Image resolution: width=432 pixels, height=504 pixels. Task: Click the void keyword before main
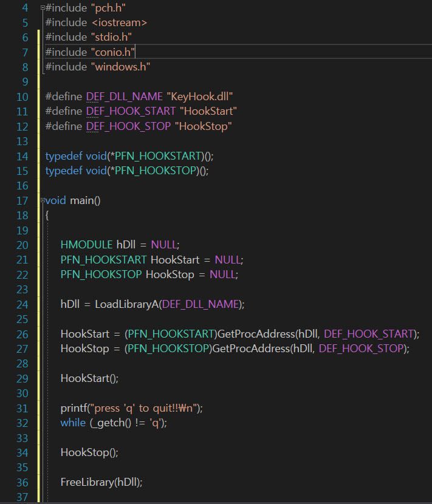pyautogui.click(x=56, y=200)
